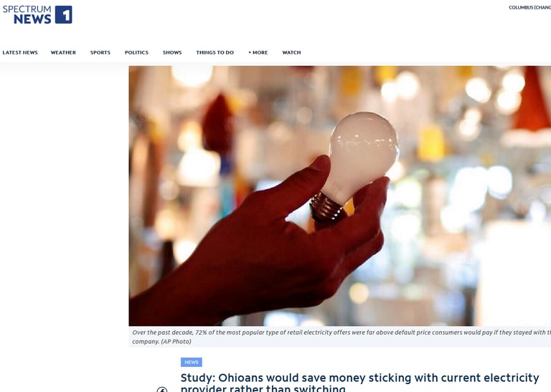
Task: Click the blue NEWS category tag
Action: click(x=192, y=362)
